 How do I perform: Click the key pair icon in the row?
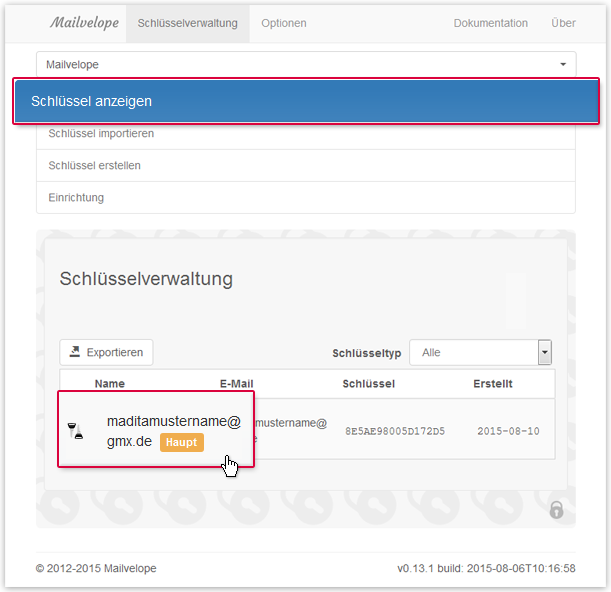tap(76, 431)
